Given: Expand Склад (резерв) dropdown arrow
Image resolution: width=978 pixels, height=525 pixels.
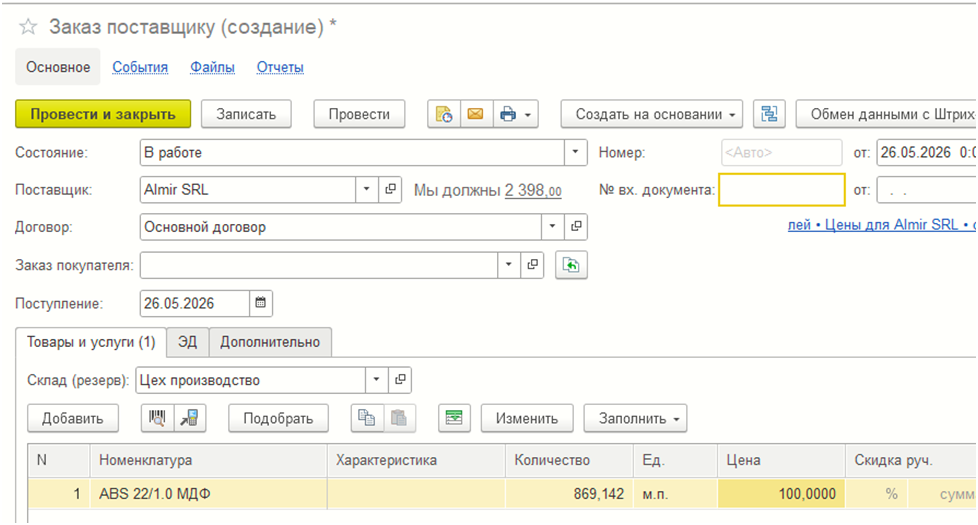Looking at the screenshot, I should coord(376,380).
